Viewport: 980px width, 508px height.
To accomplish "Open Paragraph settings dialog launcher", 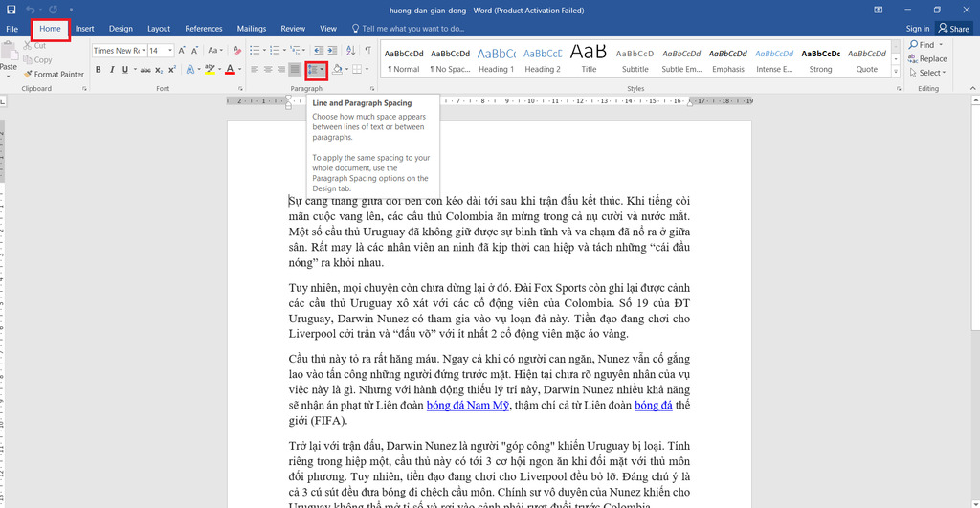I will [x=372, y=89].
